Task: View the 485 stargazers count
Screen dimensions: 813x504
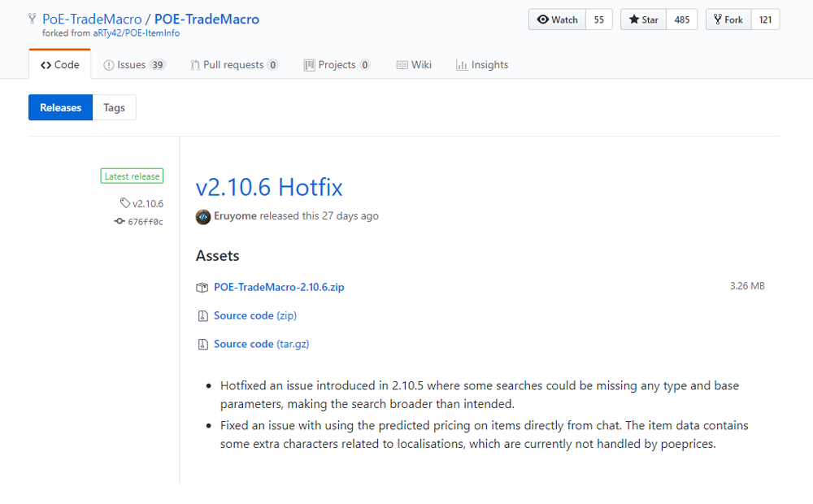Action: pos(681,20)
